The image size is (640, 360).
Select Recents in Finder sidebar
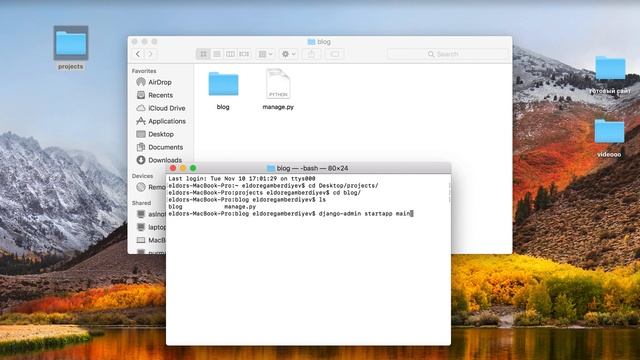click(x=160, y=95)
